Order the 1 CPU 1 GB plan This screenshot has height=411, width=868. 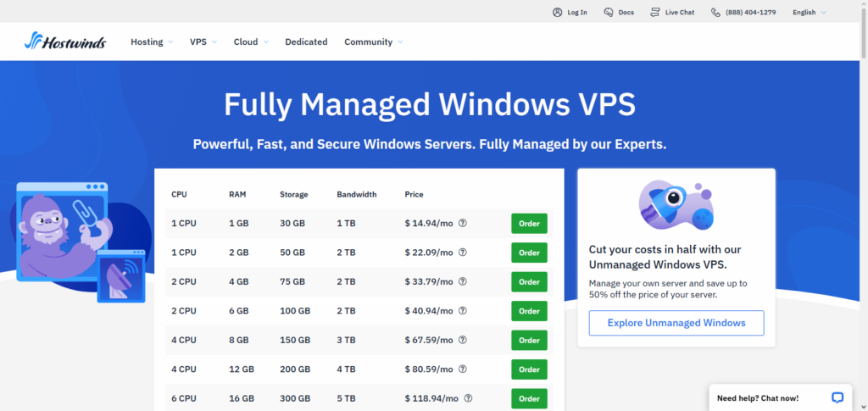(529, 224)
